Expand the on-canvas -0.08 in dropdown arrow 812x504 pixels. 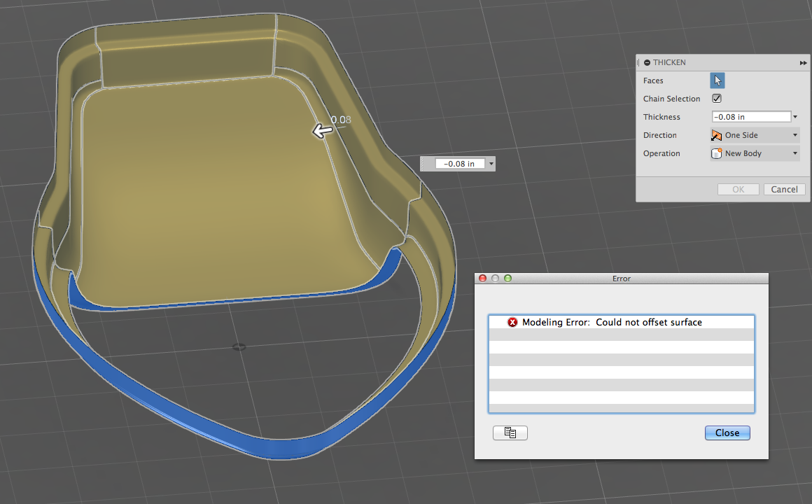(x=492, y=163)
